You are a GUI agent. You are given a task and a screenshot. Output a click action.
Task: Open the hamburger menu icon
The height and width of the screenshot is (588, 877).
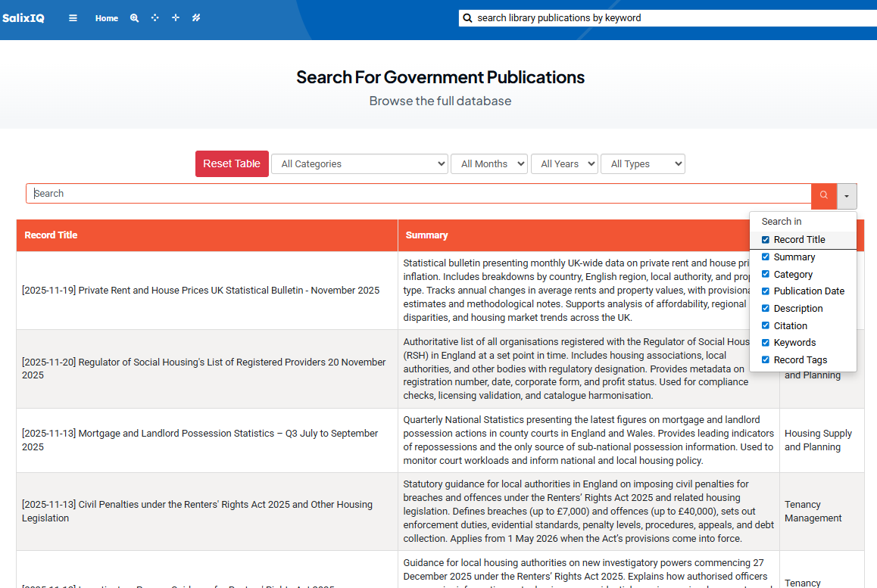73,18
